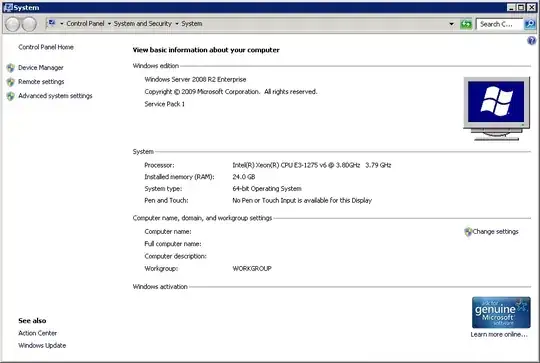Image resolution: width=540 pixels, height=363 pixels.
Task: Click Learn more online link
Action: [x=499, y=334]
